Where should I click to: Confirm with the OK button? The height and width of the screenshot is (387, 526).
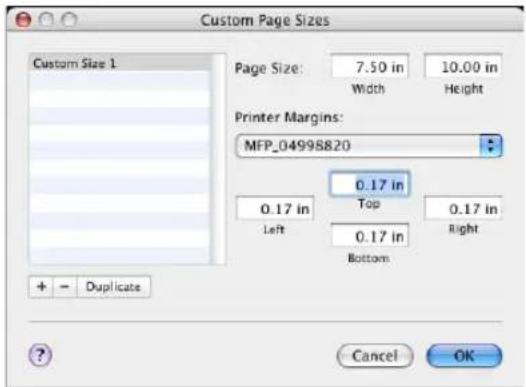[x=464, y=355]
